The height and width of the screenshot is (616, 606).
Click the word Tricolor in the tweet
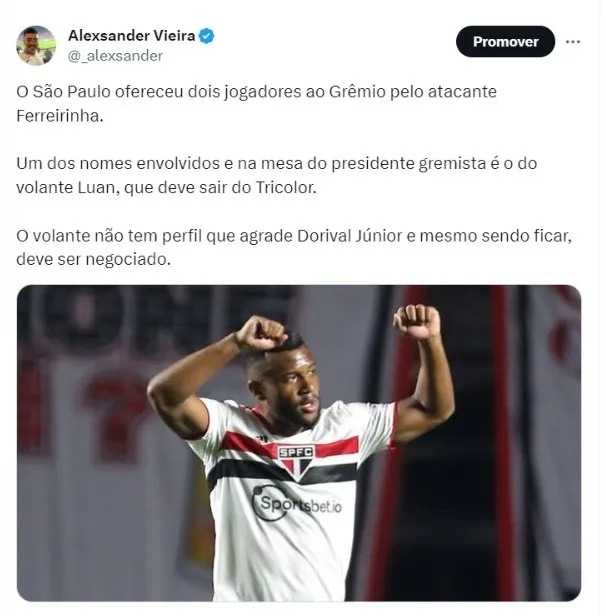tap(286, 187)
